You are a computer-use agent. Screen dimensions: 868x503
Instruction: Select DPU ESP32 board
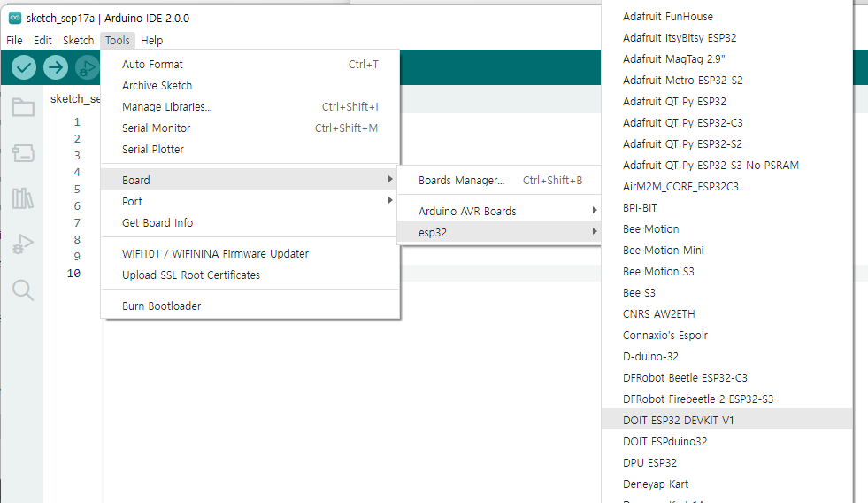point(726,462)
